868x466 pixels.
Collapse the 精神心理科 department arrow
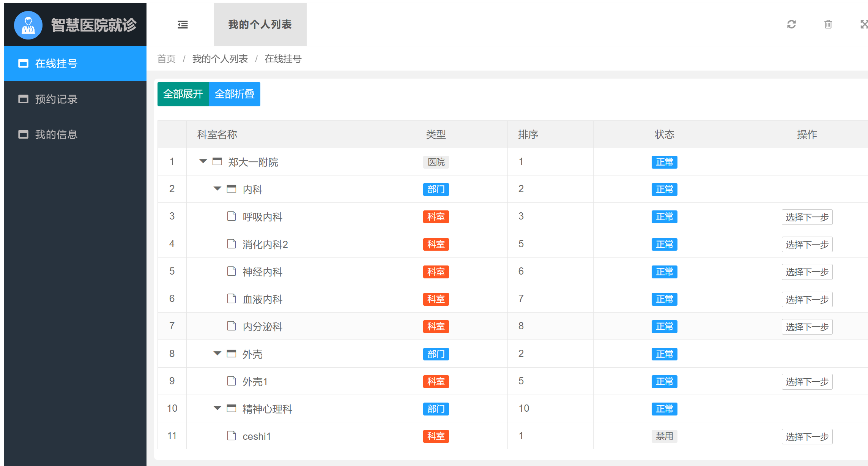217,408
